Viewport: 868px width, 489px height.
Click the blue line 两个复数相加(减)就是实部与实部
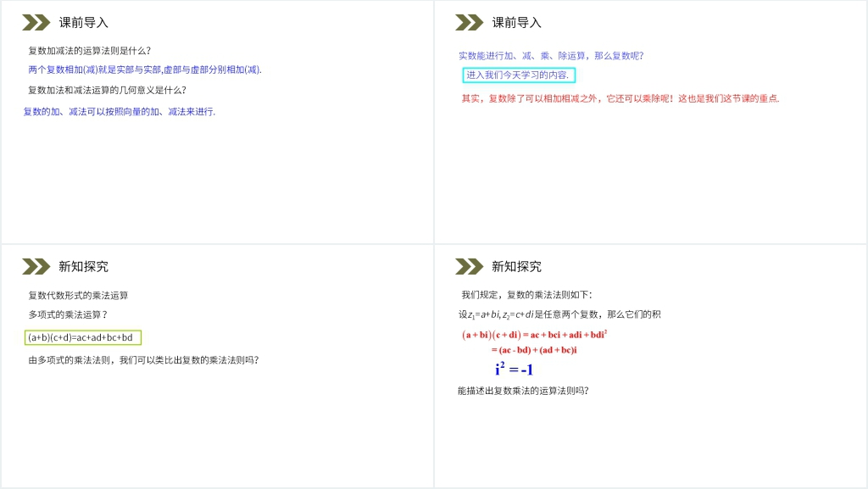click(x=145, y=69)
